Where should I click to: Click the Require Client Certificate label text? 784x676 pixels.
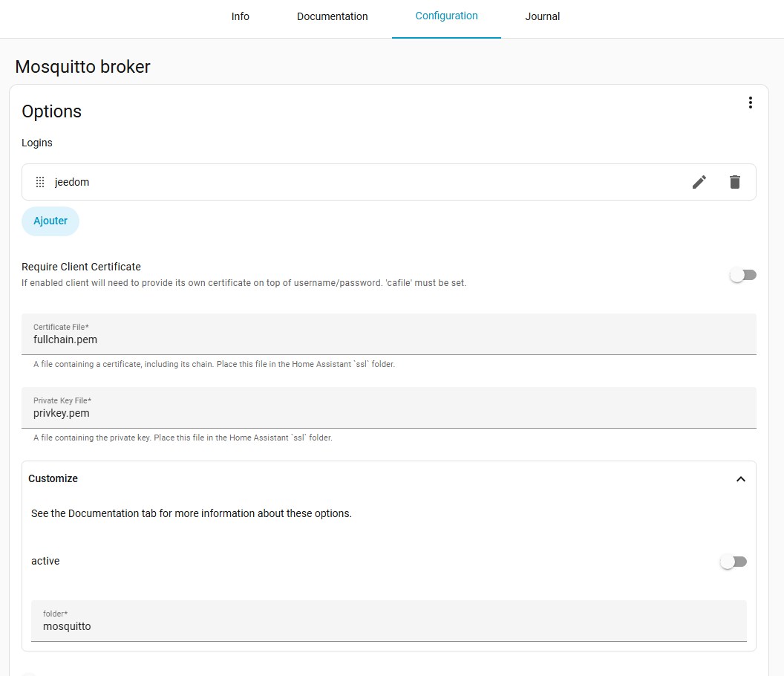81,267
